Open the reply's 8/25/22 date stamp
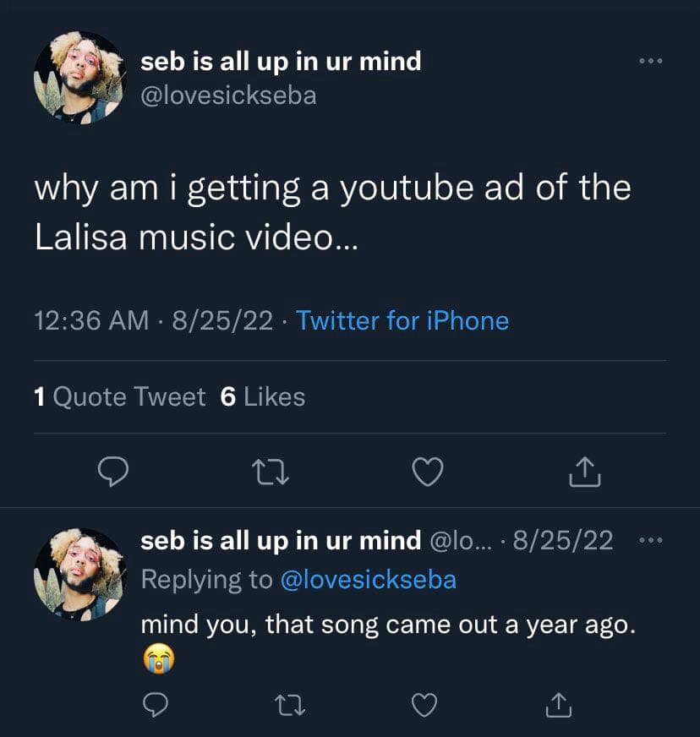The height and width of the screenshot is (737, 700). (x=563, y=540)
